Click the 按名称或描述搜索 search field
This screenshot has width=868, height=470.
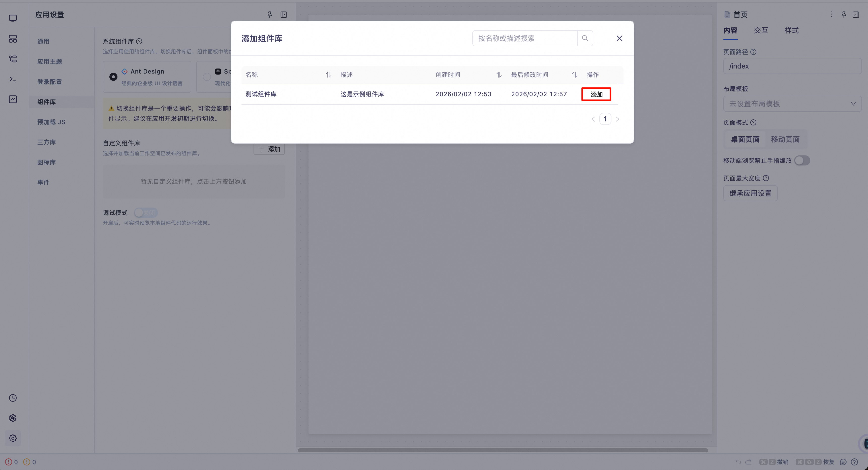pyautogui.click(x=524, y=38)
